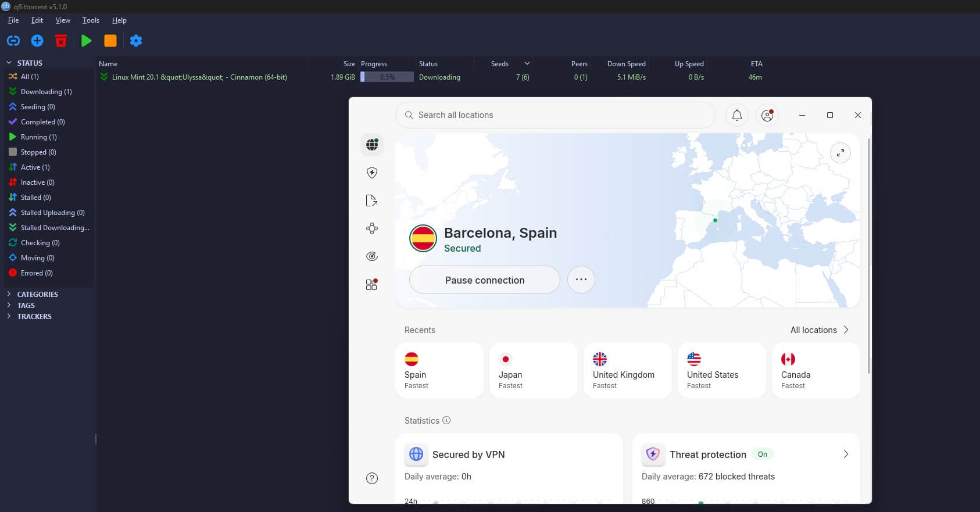
Task: Select the Errored (0) filter
Action: point(49,273)
